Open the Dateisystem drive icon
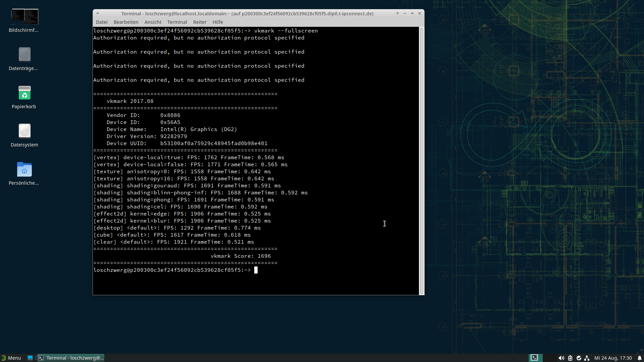644x362 pixels. [x=24, y=131]
